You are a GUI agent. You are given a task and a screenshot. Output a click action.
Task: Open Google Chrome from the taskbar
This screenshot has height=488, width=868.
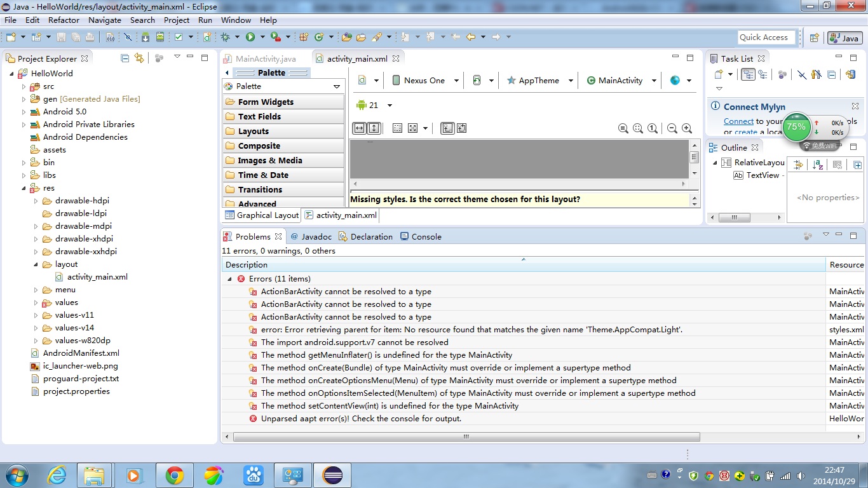(x=174, y=475)
